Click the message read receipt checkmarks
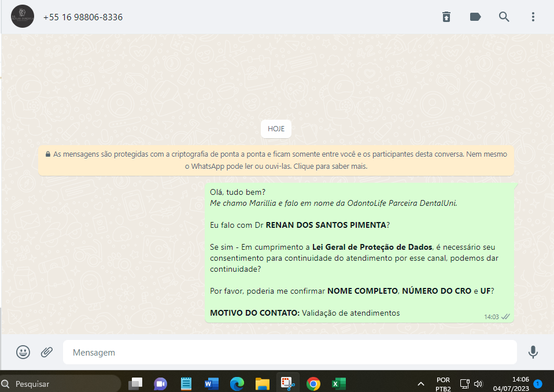 point(505,316)
